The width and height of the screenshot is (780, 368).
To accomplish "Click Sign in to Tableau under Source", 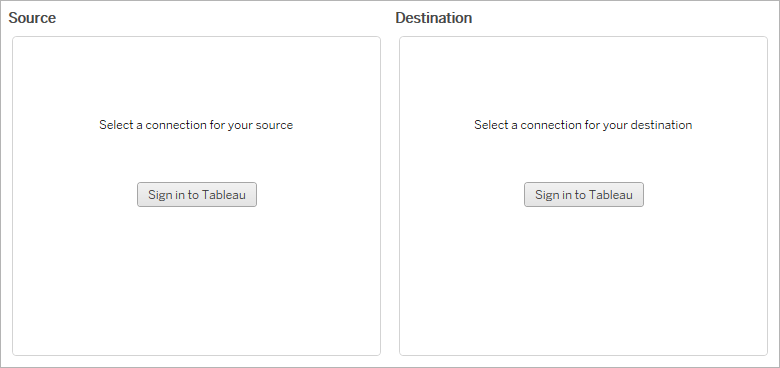I will (197, 194).
